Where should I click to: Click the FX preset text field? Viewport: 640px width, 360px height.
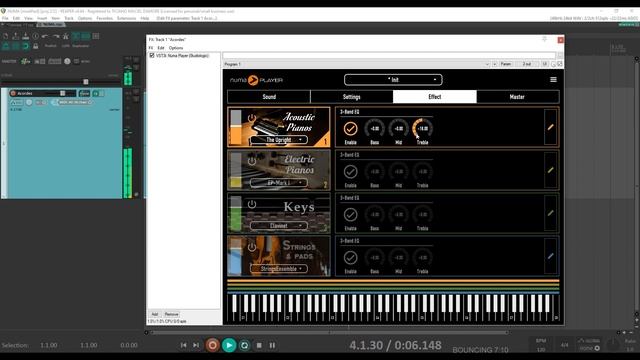pos(389,56)
